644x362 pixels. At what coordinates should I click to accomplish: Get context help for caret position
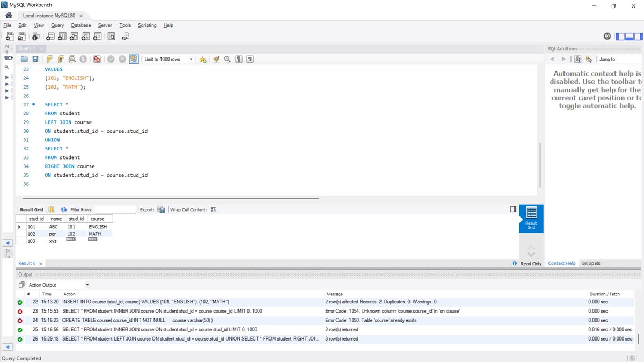tap(578, 59)
